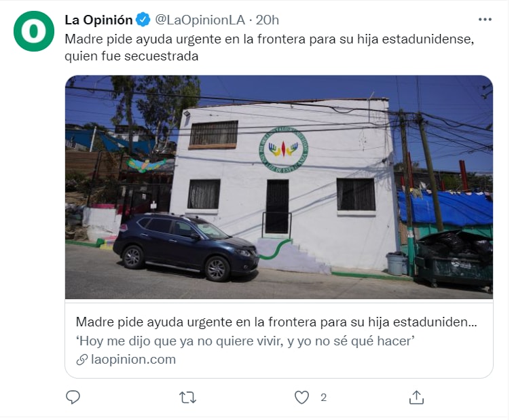This screenshot has width=514, height=420.
Task: Click the @LaOpinionLA handle
Action: [x=200, y=20]
